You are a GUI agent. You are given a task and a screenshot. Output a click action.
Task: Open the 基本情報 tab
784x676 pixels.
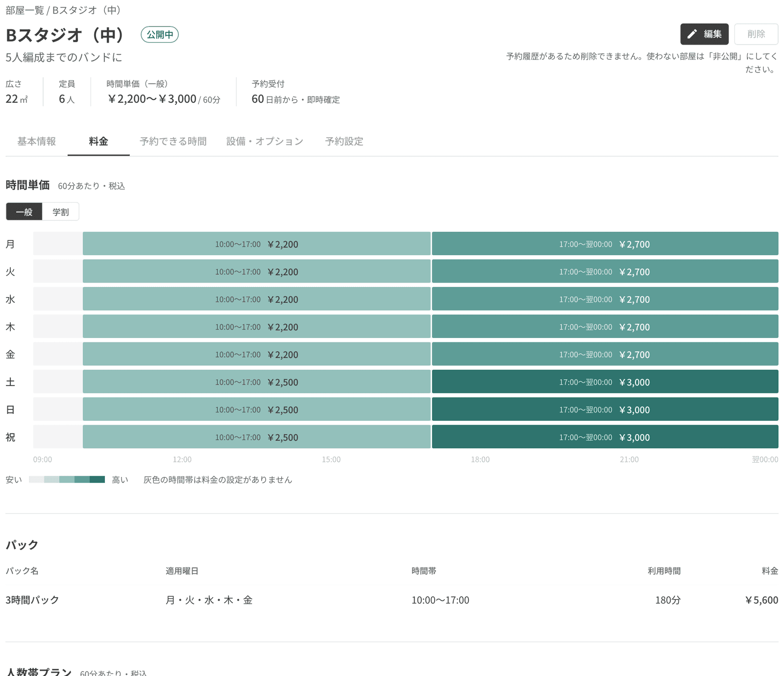37,142
